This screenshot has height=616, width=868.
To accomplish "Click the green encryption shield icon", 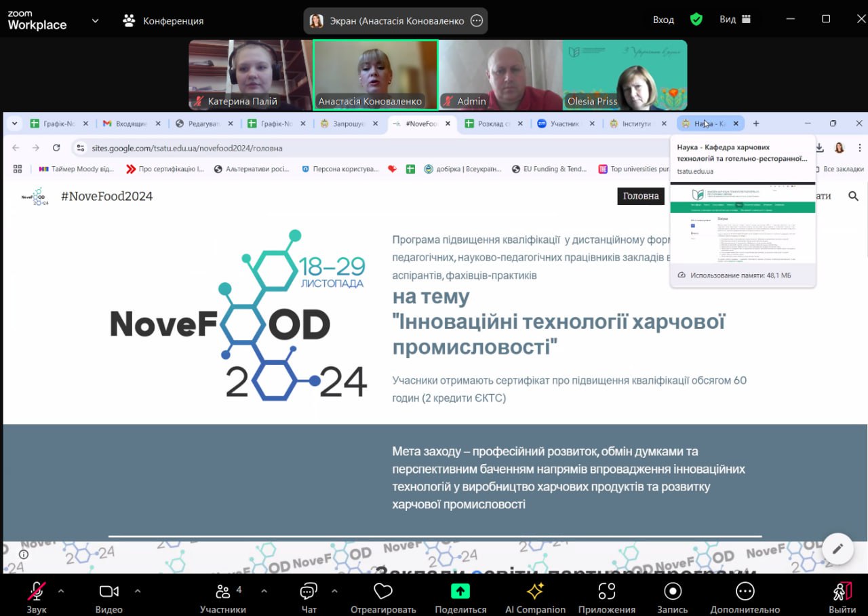I will [696, 20].
